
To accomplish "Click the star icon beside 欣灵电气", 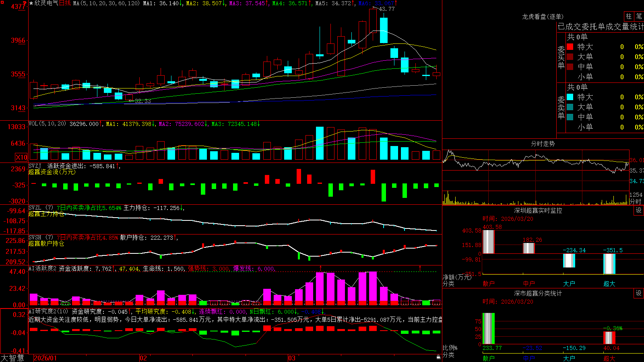I will click(x=31, y=3).
